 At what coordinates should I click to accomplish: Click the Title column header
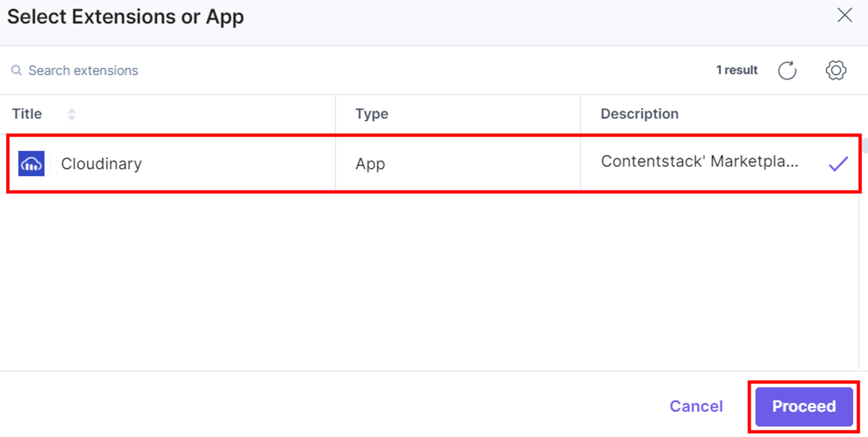pos(27,114)
